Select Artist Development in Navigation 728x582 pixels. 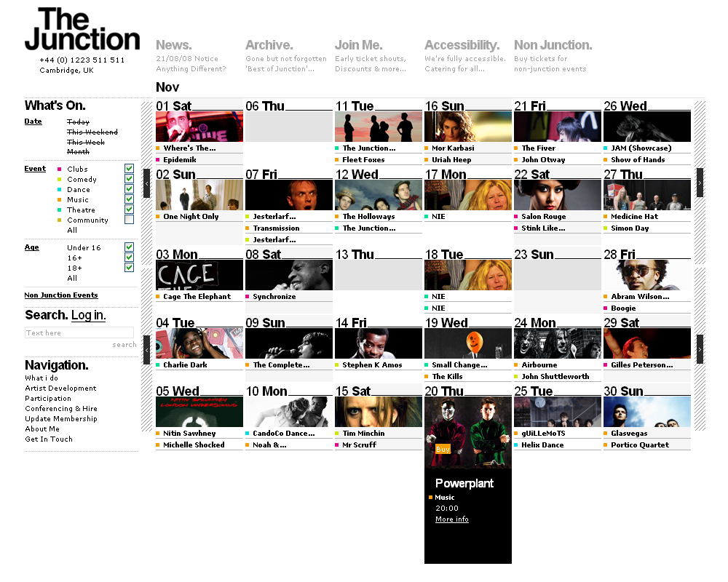point(61,388)
